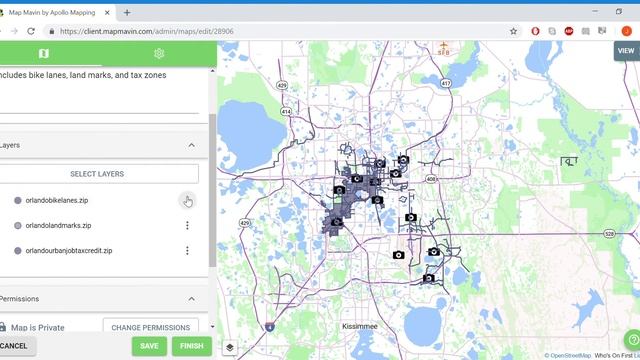Go forward in browser history
The width and height of the screenshot is (640, 360).
[14, 31]
